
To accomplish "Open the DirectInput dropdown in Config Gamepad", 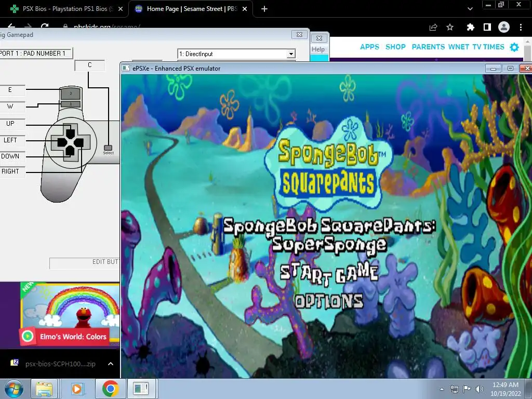I will (x=236, y=54).
